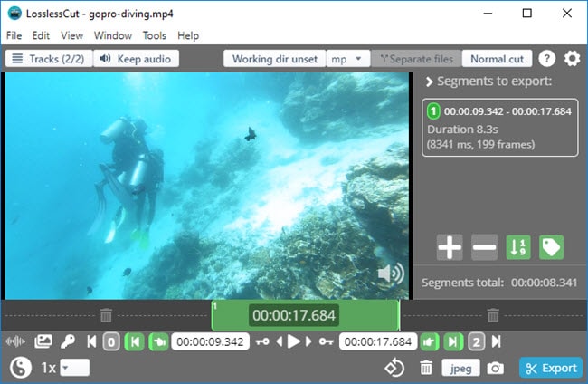Click trash icon right of timeline segment
The width and height of the screenshot is (588, 384).
[x=493, y=315]
